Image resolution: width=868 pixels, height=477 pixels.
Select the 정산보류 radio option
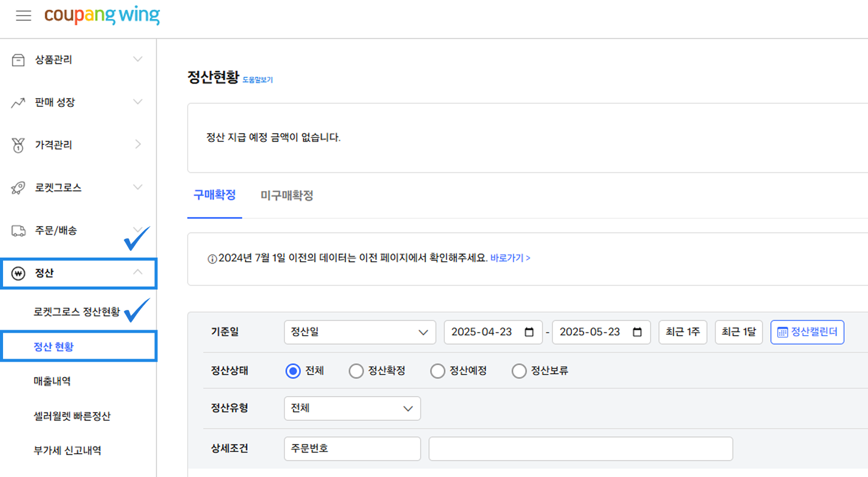point(519,371)
